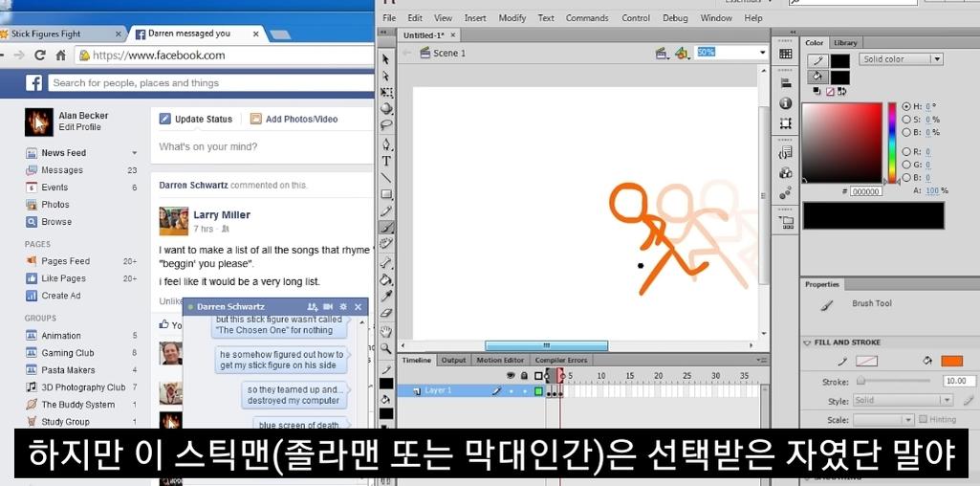
Task: Select the Hand tool
Action: pyautogui.click(x=386, y=332)
